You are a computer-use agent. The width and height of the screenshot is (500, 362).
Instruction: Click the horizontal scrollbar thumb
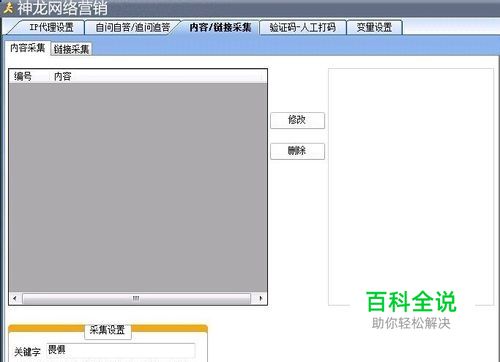tap(136, 298)
